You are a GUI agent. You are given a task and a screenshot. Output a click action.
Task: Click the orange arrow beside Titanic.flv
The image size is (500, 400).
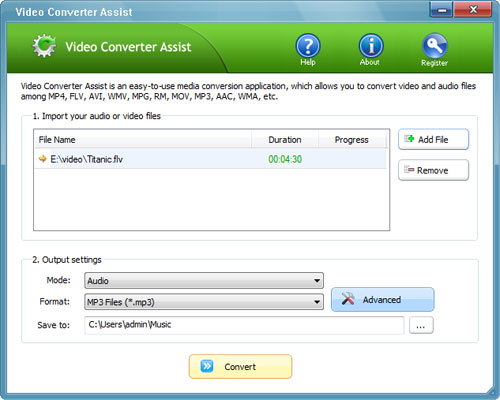point(42,159)
